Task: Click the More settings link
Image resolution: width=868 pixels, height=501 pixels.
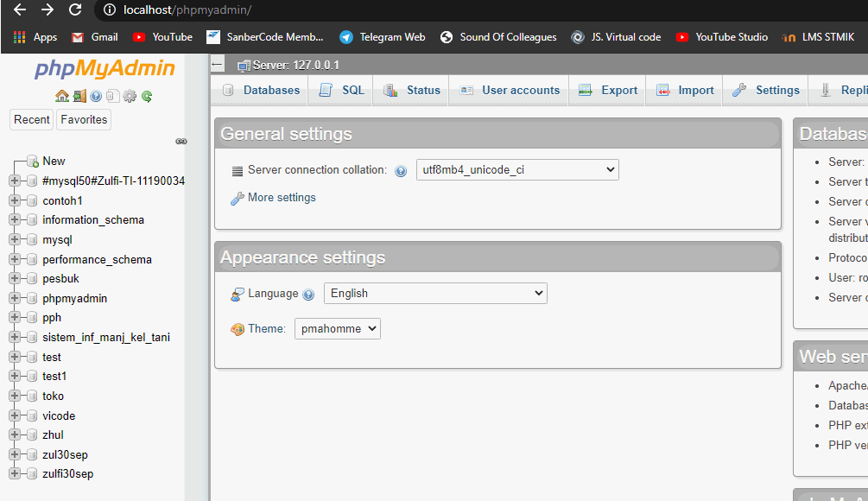Action: click(x=282, y=198)
